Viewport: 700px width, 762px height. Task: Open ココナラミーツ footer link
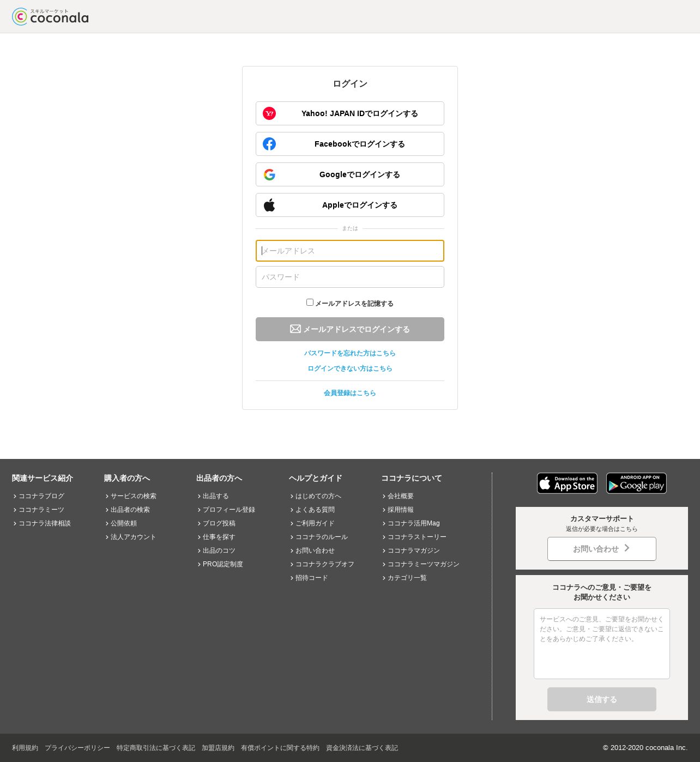[x=41, y=510]
